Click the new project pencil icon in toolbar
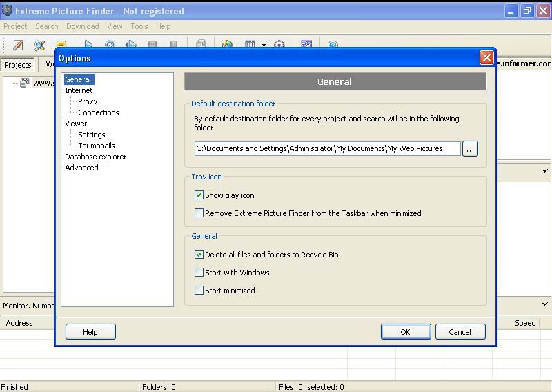The image size is (552, 392). (x=19, y=45)
